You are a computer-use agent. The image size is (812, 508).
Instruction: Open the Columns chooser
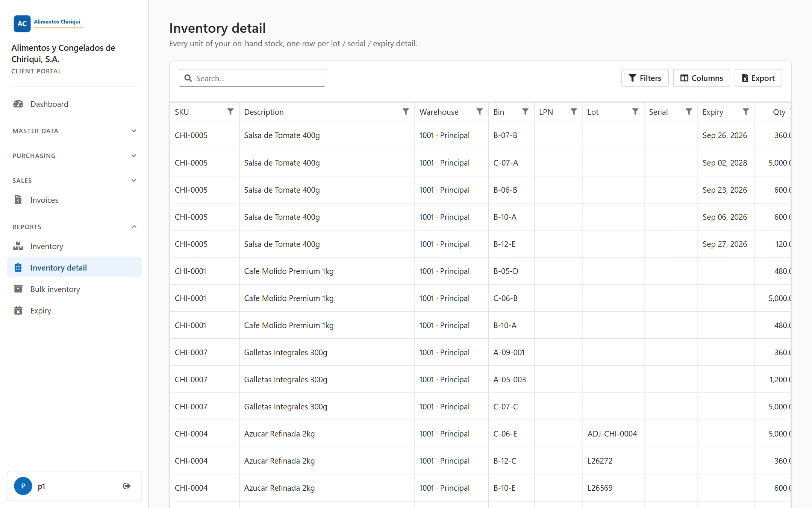[x=701, y=78]
